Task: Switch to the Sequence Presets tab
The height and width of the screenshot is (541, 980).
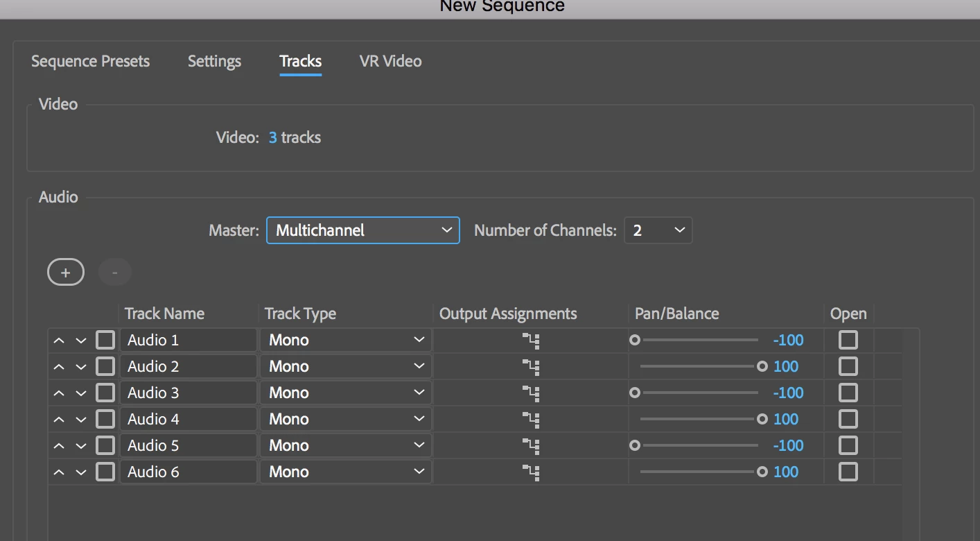Action: pyautogui.click(x=91, y=61)
